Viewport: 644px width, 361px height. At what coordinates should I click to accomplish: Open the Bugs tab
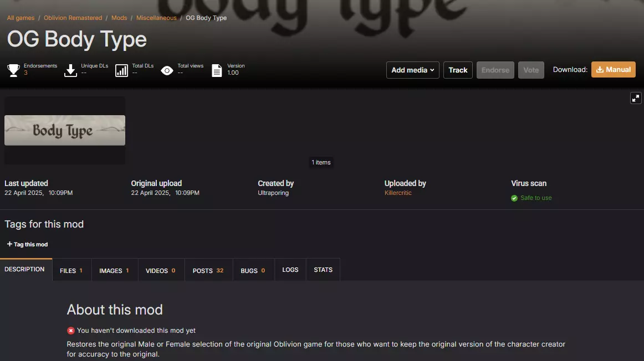(x=253, y=270)
